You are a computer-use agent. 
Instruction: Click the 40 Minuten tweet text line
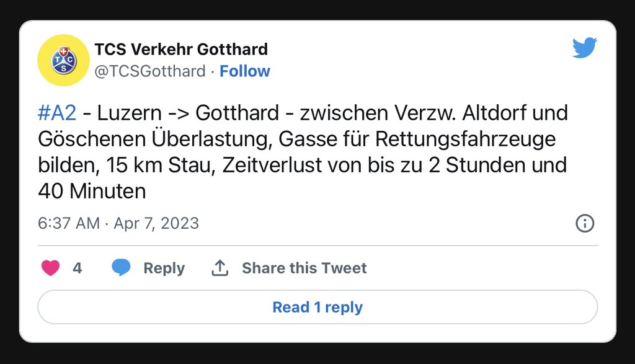(x=92, y=191)
